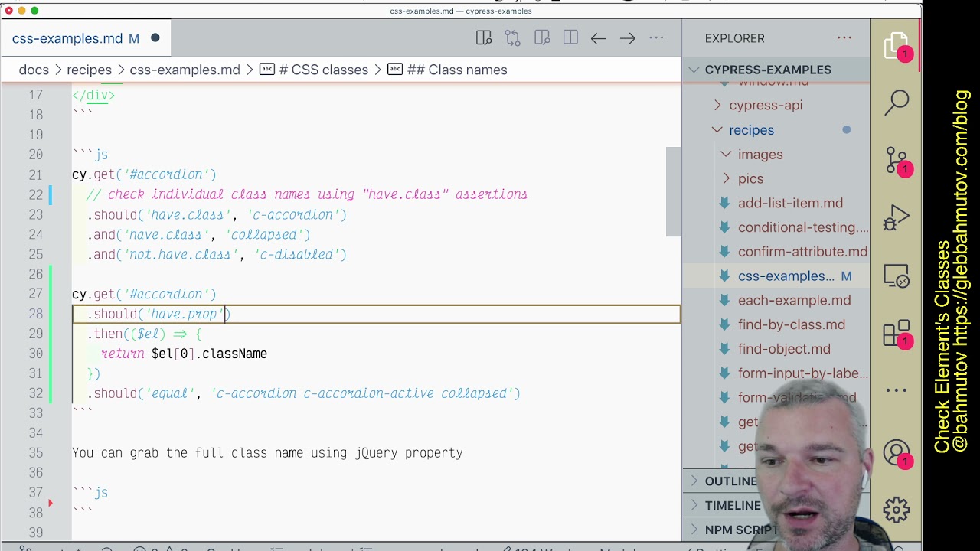This screenshot has width=980, height=551.
Task: Open the Explorer view in activity bar
Action: coord(896,47)
